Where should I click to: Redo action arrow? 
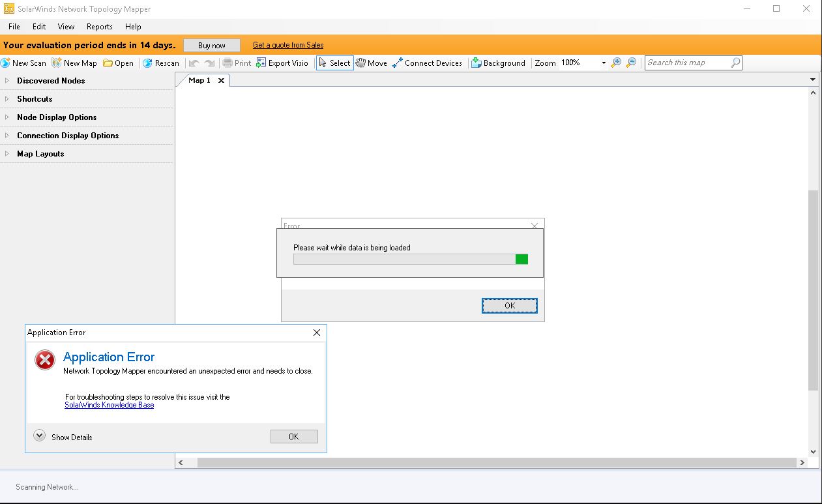tap(209, 63)
